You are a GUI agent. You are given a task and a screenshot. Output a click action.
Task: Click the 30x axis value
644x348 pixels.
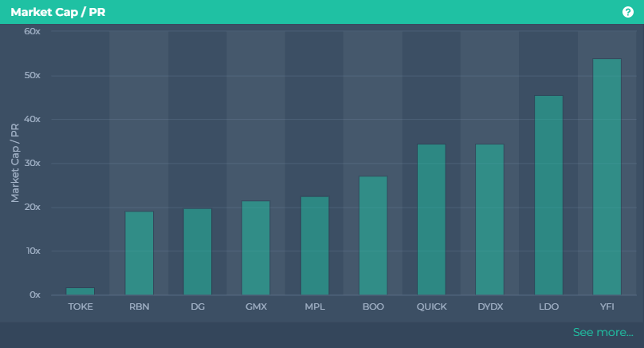pos(32,163)
